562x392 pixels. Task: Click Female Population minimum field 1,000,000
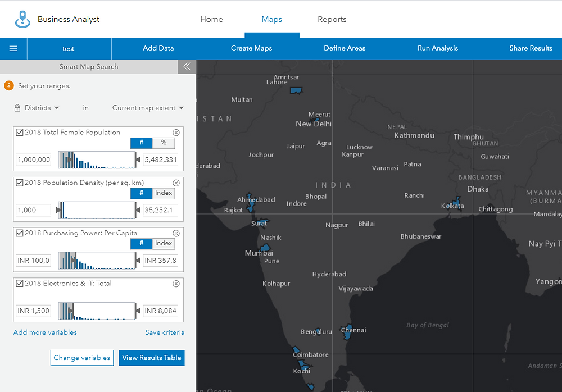pyautogui.click(x=33, y=160)
